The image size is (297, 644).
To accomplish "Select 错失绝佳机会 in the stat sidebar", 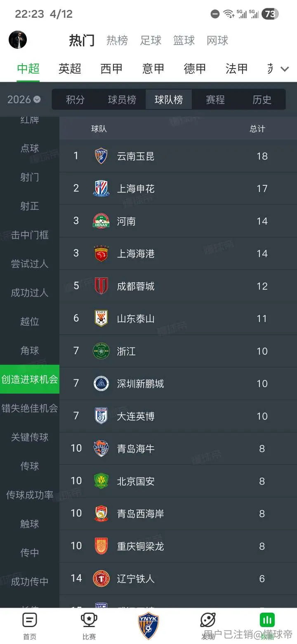I will (30, 408).
